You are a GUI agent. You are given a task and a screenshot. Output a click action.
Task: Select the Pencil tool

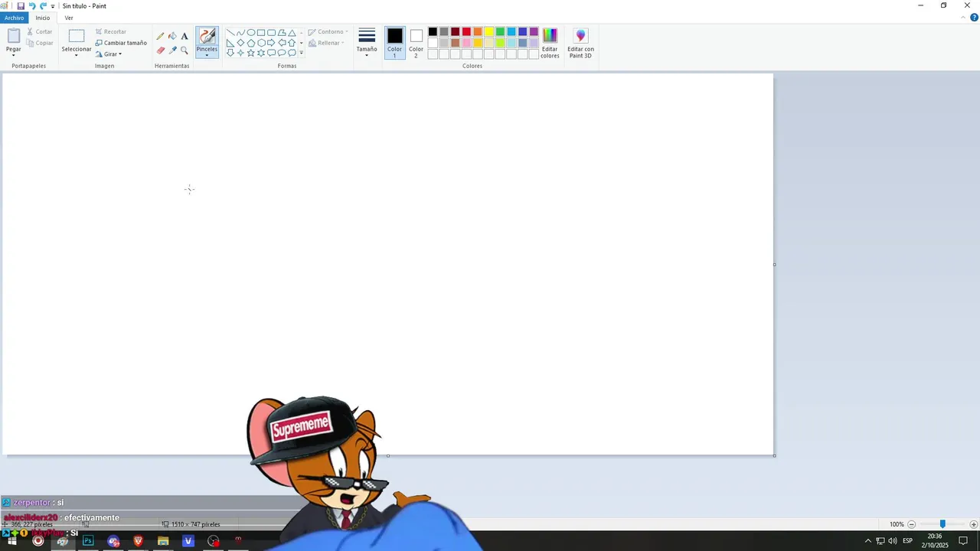click(x=161, y=36)
